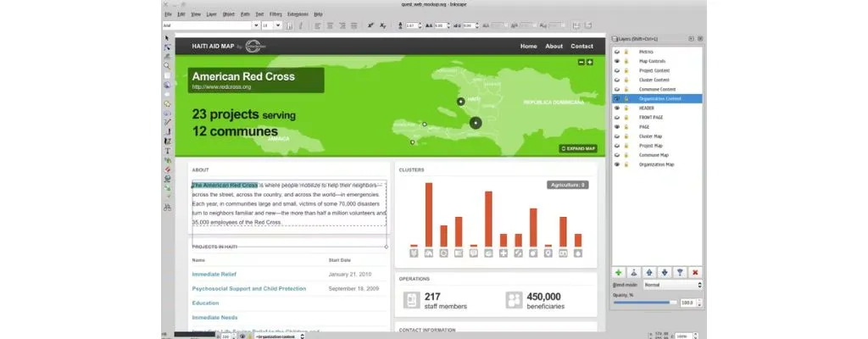Viewport: 868px width, 339px height.
Task: Adjust letter spacing stepper
Action: point(449,25)
